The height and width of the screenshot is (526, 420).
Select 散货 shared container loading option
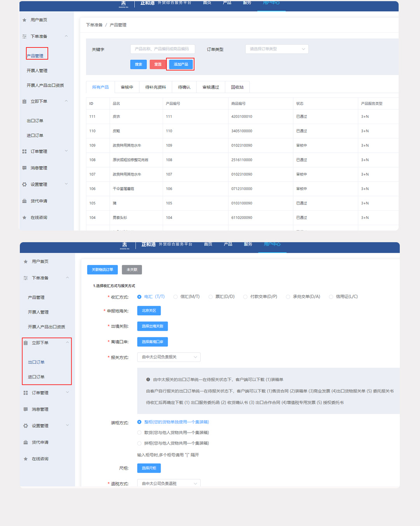pyautogui.click(x=139, y=433)
